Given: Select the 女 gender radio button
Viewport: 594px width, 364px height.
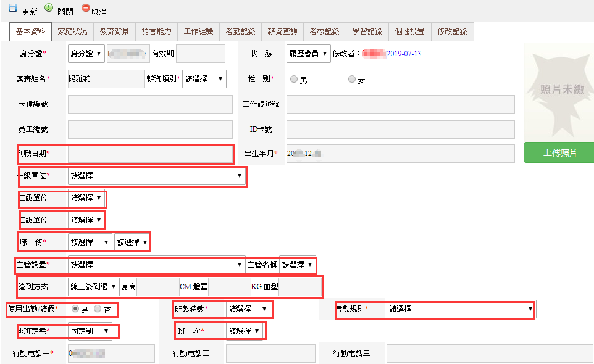Looking at the screenshot, I should (352, 80).
